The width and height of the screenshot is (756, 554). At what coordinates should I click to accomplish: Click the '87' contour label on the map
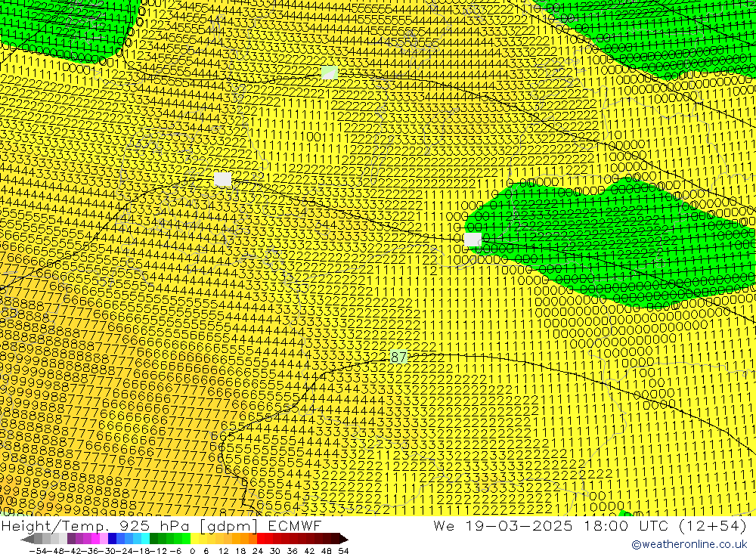[398, 357]
